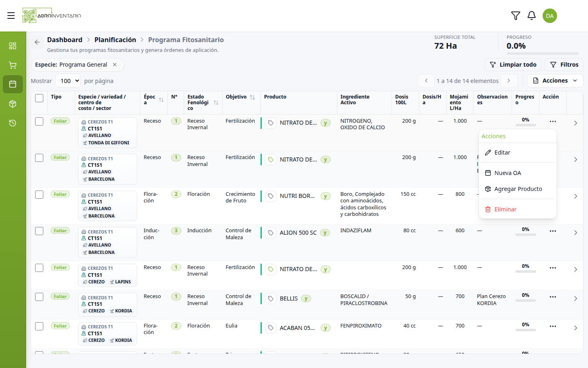Check the NUTRI BOR row checkbox
Image resolution: width=588 pixels, height=368 pixels.
tap(39, 195)
